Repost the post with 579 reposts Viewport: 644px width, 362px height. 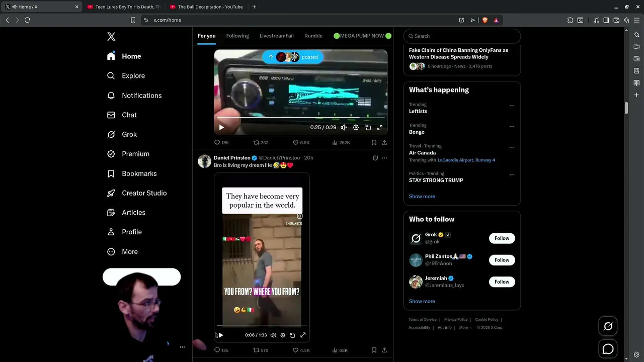[x=261, y=350]
